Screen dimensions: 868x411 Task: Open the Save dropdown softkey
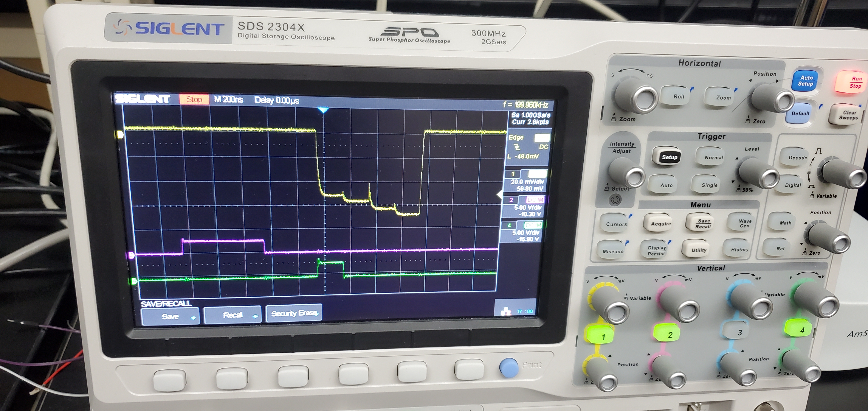(x=170, y=316)
